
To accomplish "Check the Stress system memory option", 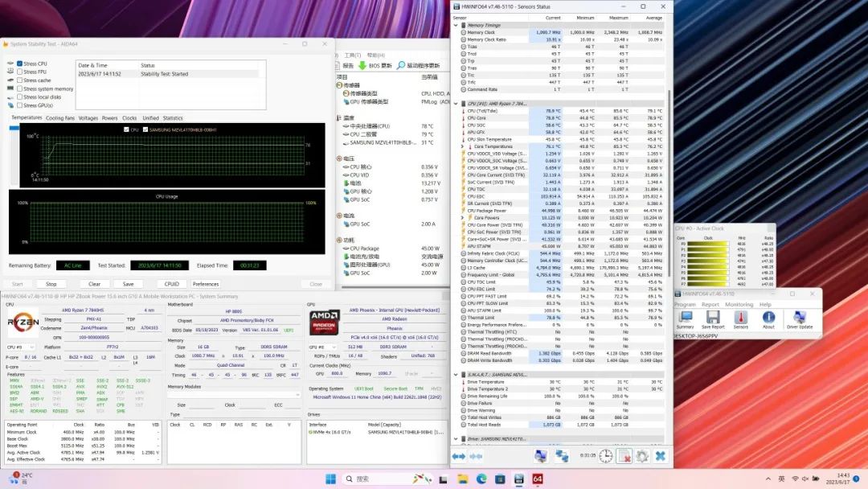I will [x=19, y=88].
